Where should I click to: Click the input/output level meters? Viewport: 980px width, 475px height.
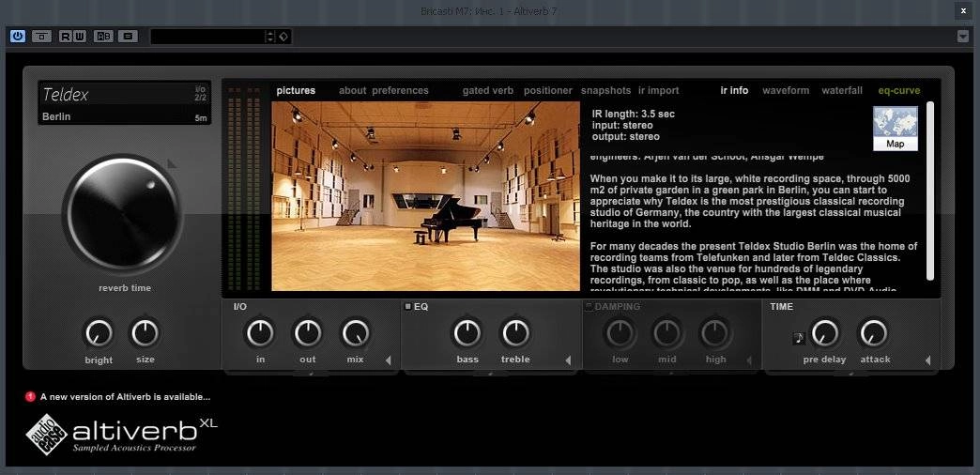tap(244, 188)
